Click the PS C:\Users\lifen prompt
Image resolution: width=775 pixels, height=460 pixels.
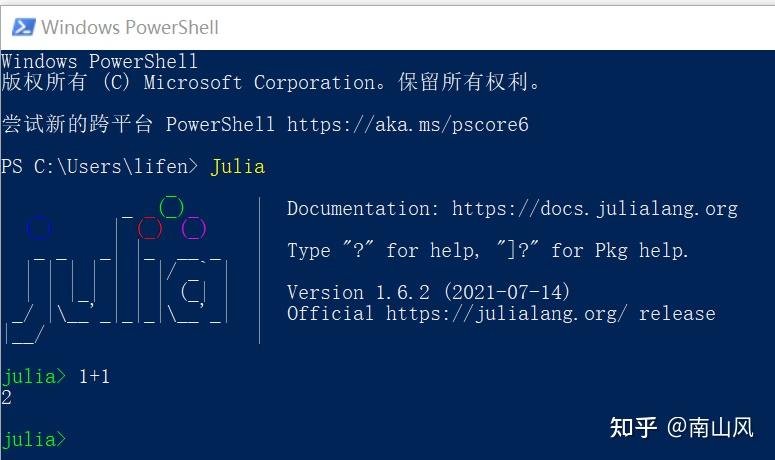99,167
